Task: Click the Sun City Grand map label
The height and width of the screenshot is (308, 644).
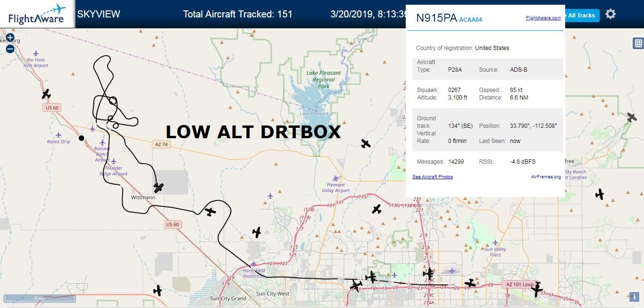Action: (x=228, y=299)
